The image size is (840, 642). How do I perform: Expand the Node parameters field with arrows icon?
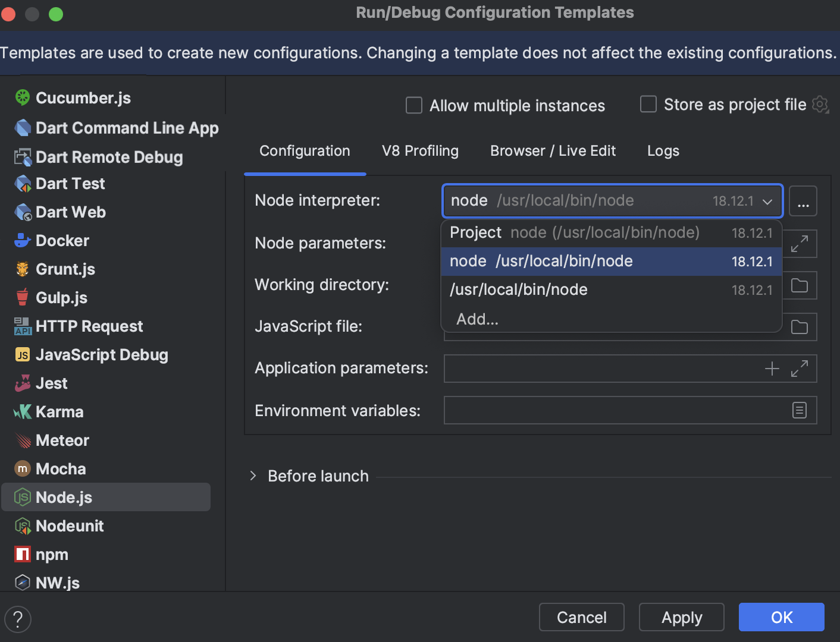(x=799, y=244)
